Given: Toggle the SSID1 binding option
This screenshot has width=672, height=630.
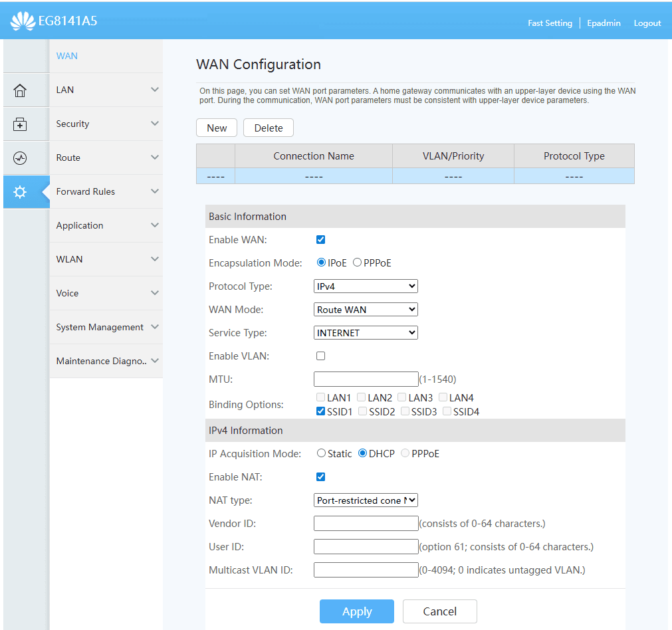Looking at the screenshot, I should click(x=321, y=411).
